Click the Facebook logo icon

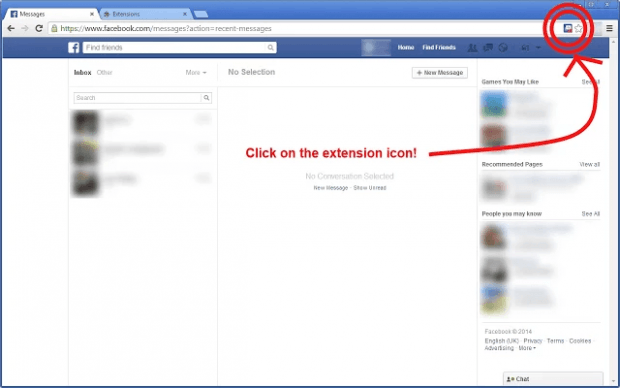pos(74,47)
